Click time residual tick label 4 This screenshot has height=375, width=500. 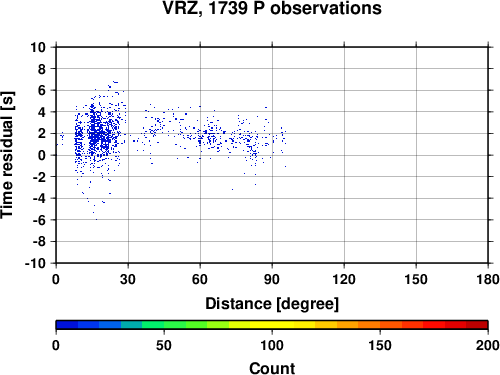(x=42, y=112)
